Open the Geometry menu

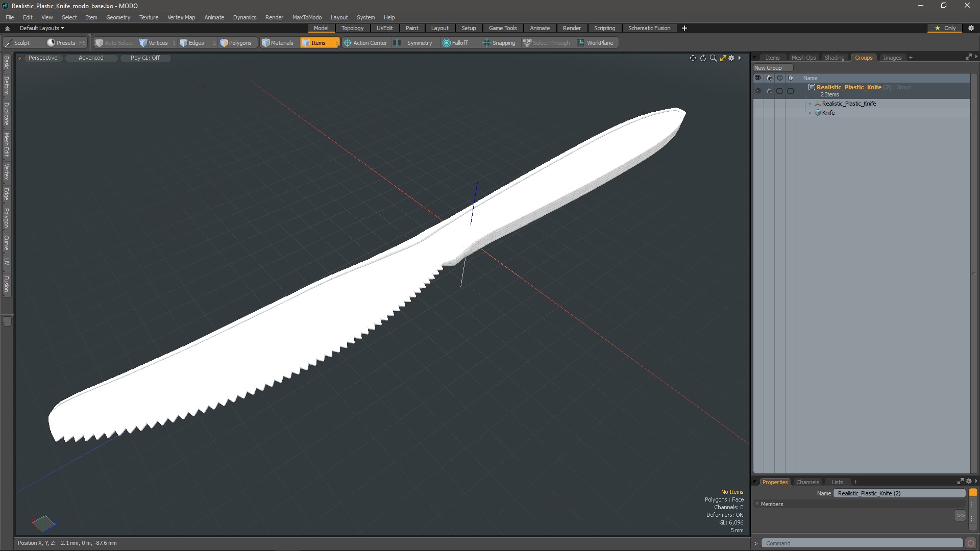(118, 17)
